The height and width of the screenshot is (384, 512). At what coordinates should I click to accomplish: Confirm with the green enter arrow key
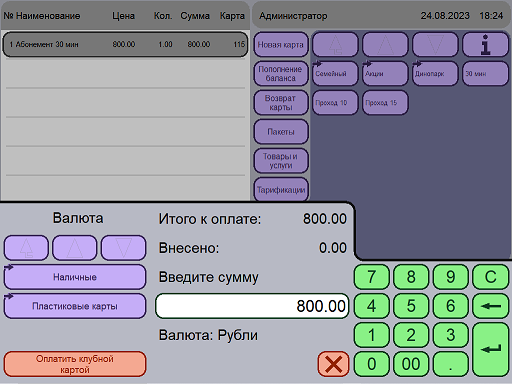pyautogui.click(x=491, y=349)
